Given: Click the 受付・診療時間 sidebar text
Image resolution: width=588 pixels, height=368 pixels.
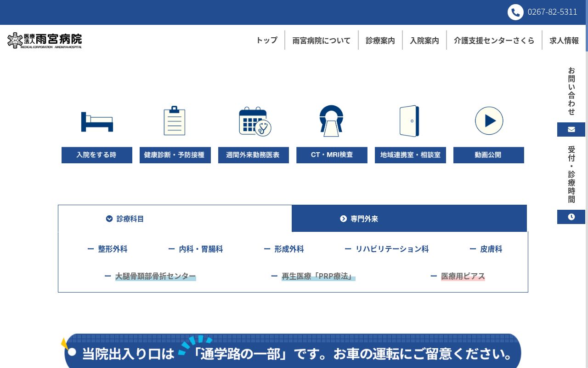Looking at the screenshot, I should point(571,174).
